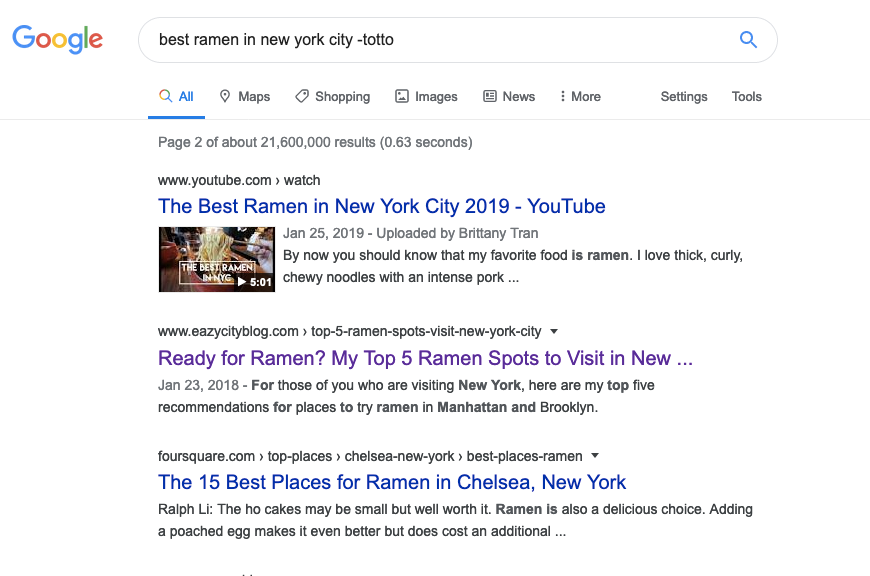870x576 pixels.
Task: Switch to the Shopping tab
Action: coord(332,97)
